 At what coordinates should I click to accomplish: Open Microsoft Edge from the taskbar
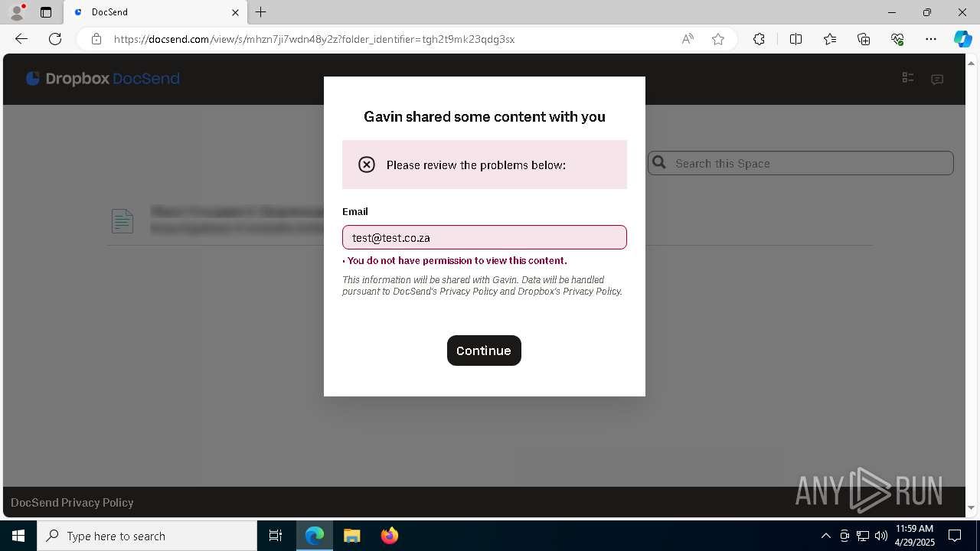pyautogui.click(x=315, y=536)
